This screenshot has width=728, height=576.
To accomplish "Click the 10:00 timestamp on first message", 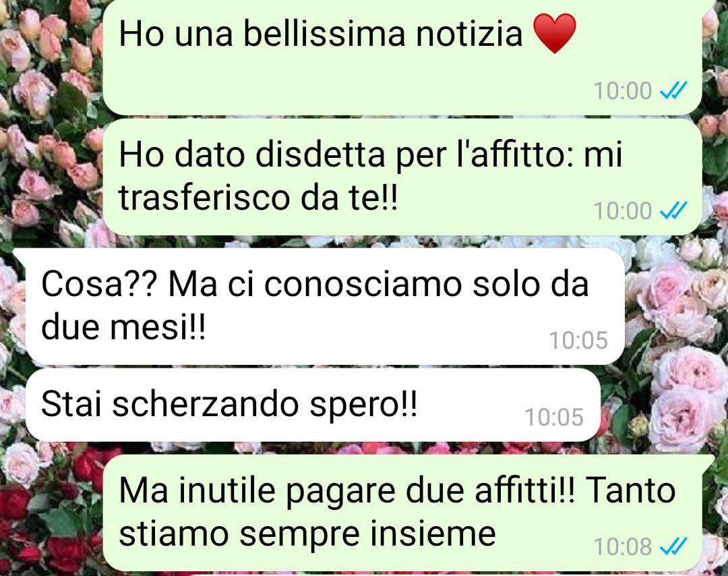I will [x=623, y=90].
